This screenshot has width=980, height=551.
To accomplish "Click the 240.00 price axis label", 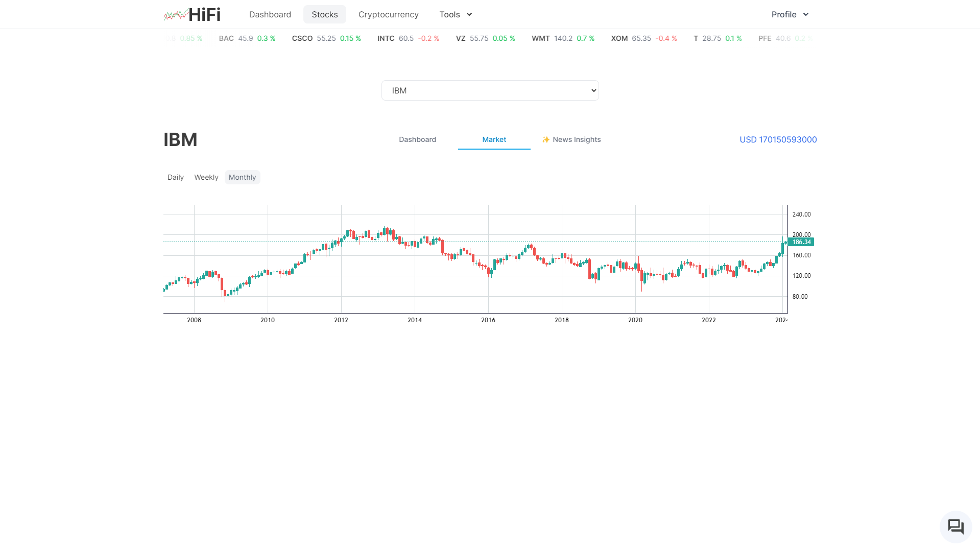I will 802,214.
